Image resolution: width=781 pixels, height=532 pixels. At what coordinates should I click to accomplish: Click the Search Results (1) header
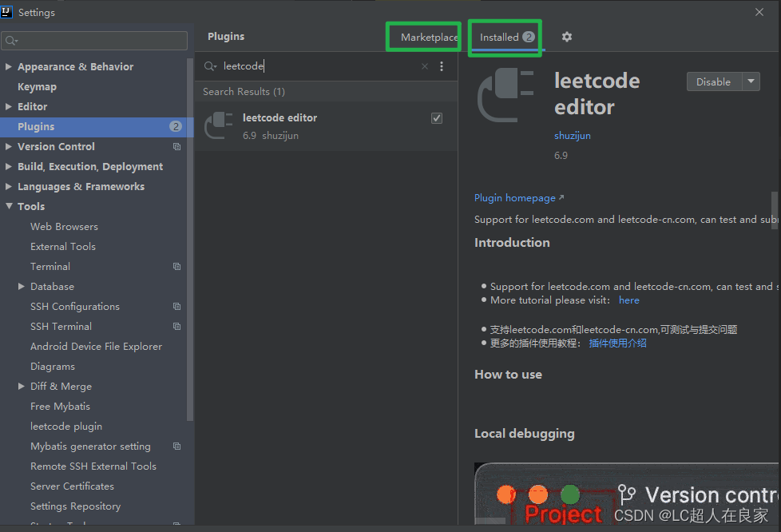244,92
